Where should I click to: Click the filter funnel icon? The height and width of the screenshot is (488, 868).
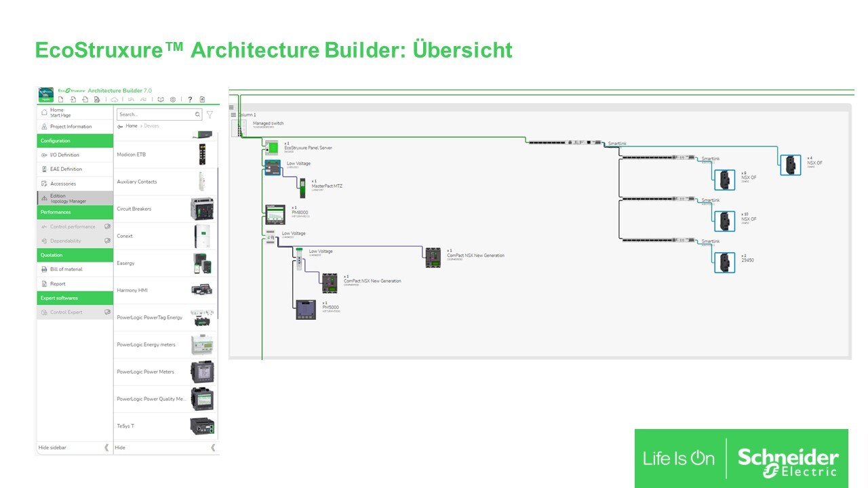pyautogui.click(x=210, y=115)
